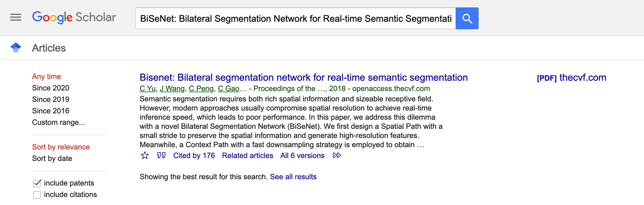644x205 pixels.
Task: Click the graduation cap Articles icon
Action: click(x=16, y=48)
